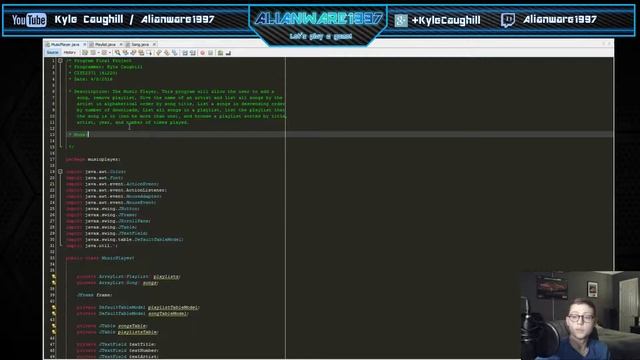Collapse the imports fold at line 19
This screenshot has width=640, height=360.
click(x=60, y=172)
